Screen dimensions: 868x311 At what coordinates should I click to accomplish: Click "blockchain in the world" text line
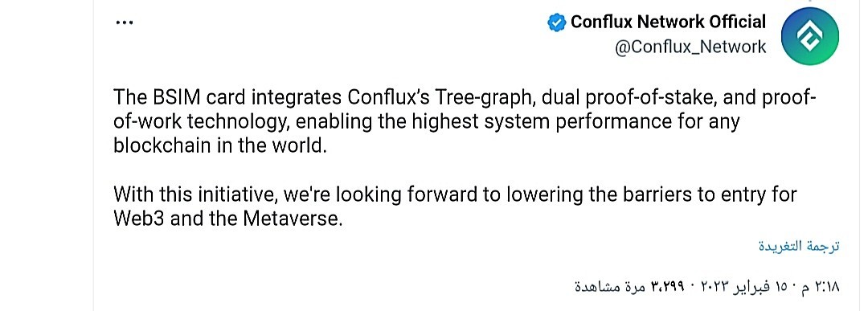(x=219, y=145)
